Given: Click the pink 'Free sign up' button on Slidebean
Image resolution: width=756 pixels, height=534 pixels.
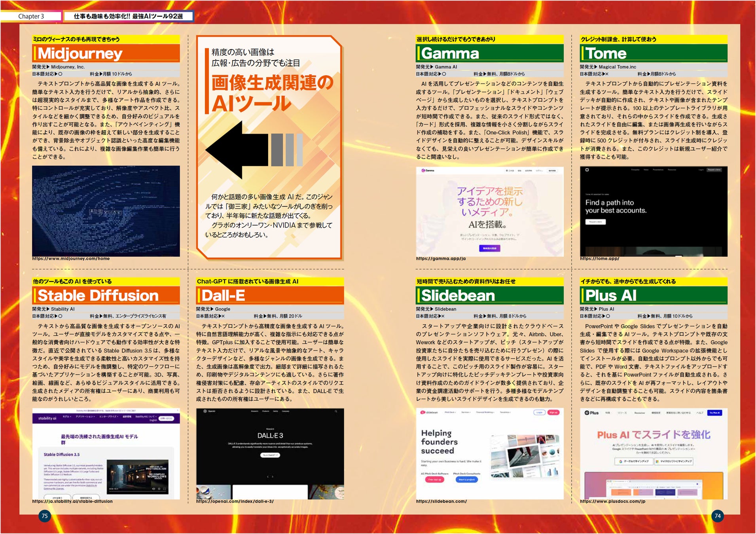Looking at the screenshot, I should pos(435,479).
